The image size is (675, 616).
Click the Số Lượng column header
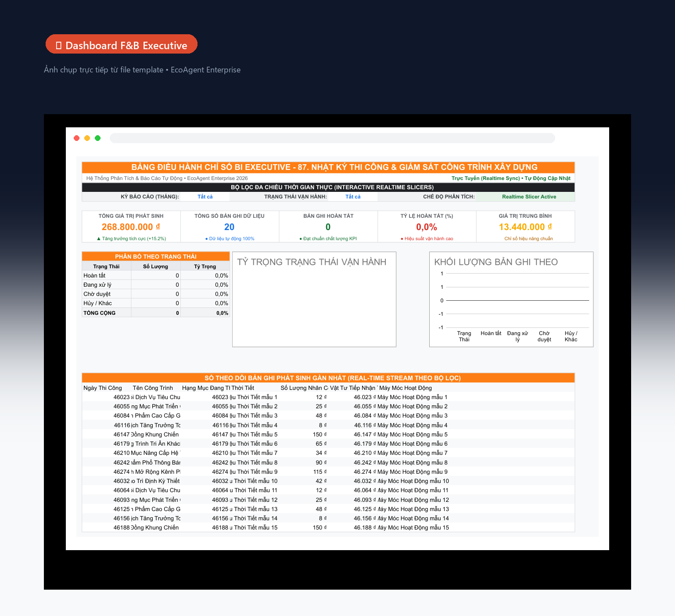[x=155, y=267]
